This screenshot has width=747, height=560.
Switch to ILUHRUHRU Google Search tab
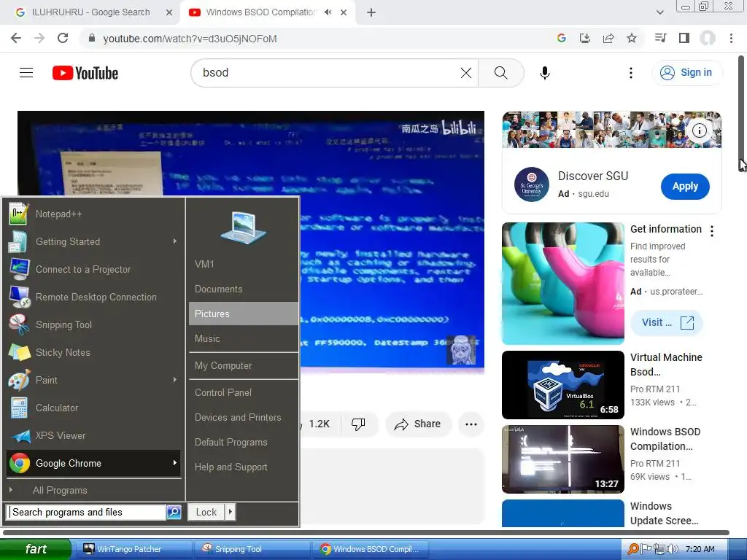90,12
